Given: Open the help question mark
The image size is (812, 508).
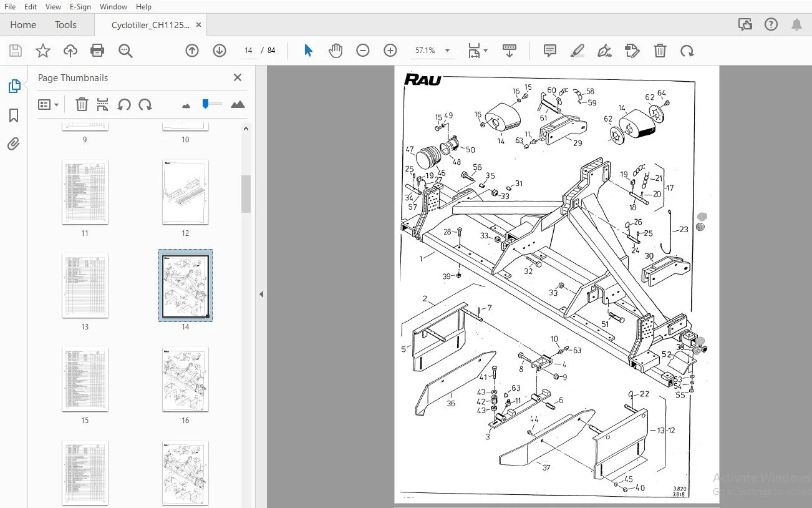Looking at the screenshot, I should pyautogui.click(x=771, y=25).
